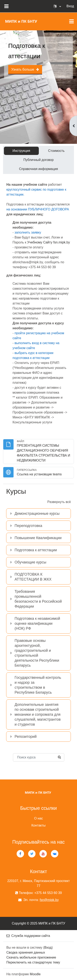Click the Вход login link
This screenshot has height=980, width=77.
click(70, 6)
